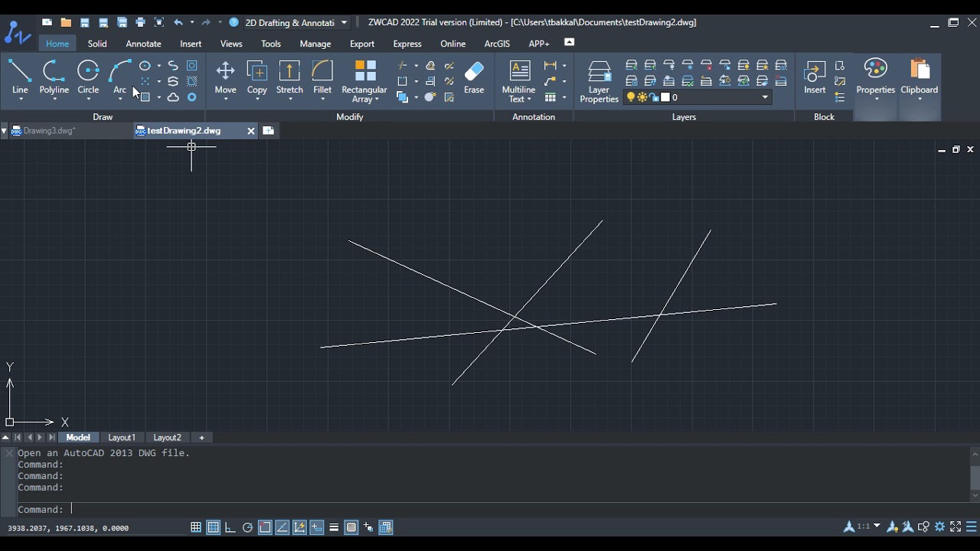Expand the Circle tool dropdown arrow
The height and width of the screenshot is (551, 980).
tap(88, 99)
